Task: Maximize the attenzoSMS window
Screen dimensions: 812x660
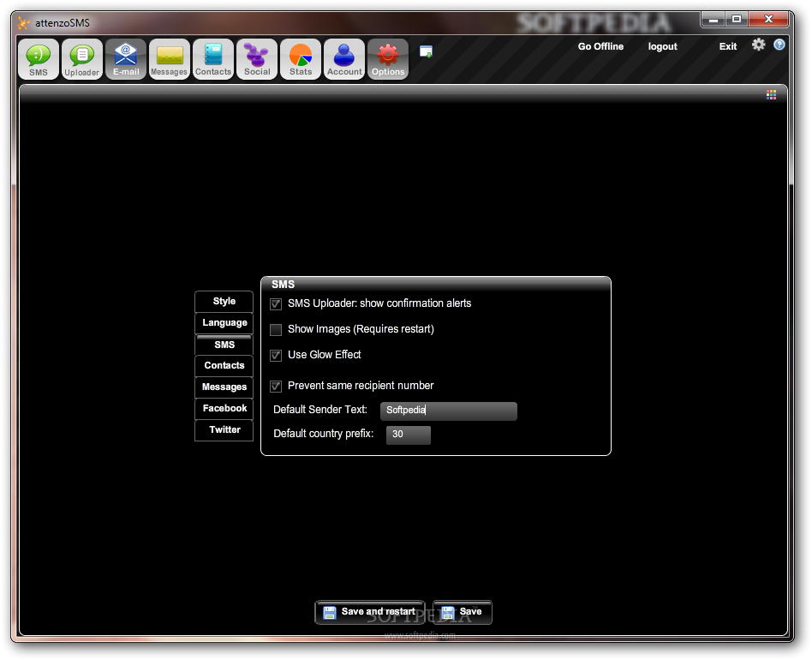Action: click(737, 19)
